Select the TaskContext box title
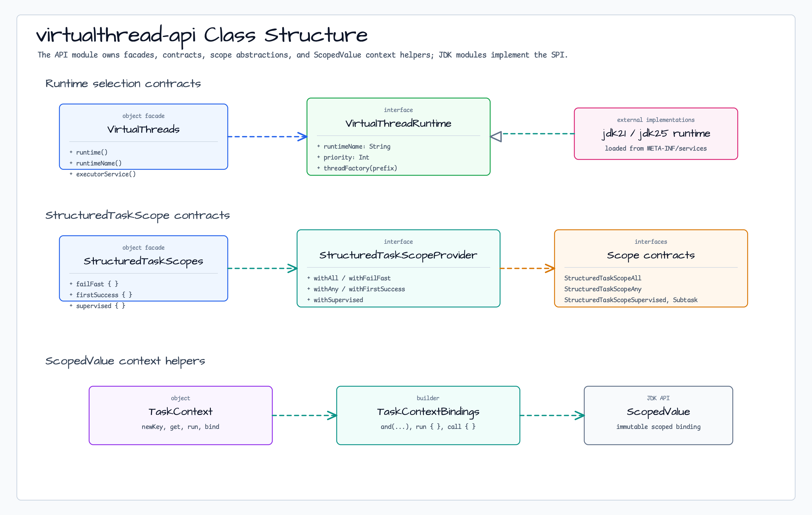The image size is (812, 515). point(180,412)
